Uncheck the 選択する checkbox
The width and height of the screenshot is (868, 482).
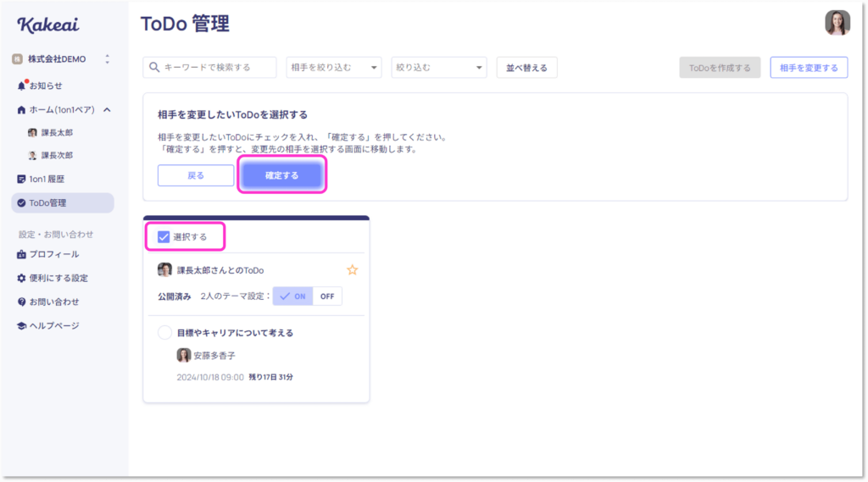click(x=164, y=237)
